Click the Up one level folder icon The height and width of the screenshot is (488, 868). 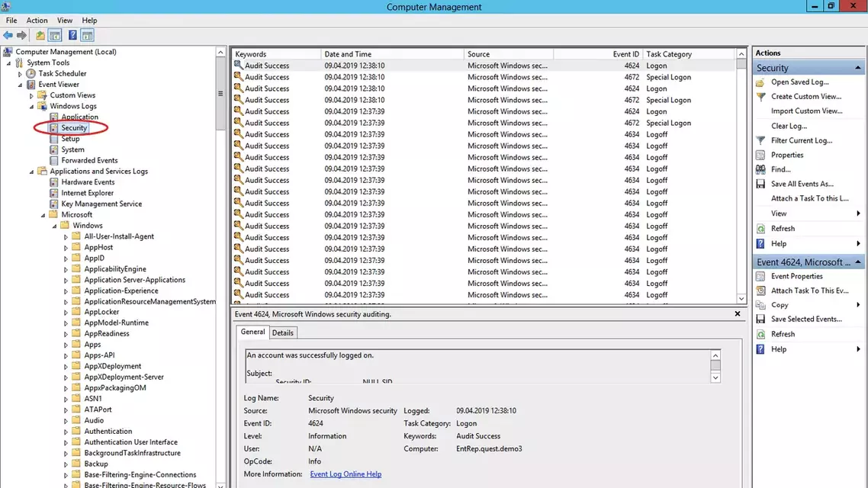(40, 35)
